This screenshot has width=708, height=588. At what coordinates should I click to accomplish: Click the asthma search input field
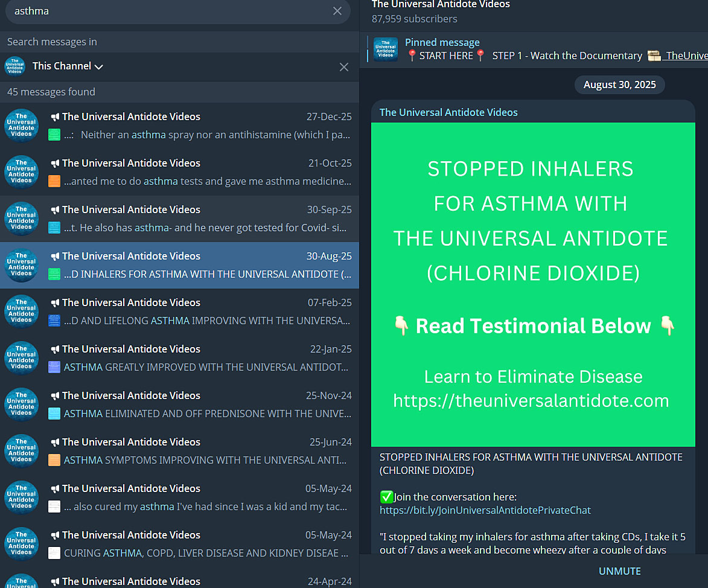[169, 11]
